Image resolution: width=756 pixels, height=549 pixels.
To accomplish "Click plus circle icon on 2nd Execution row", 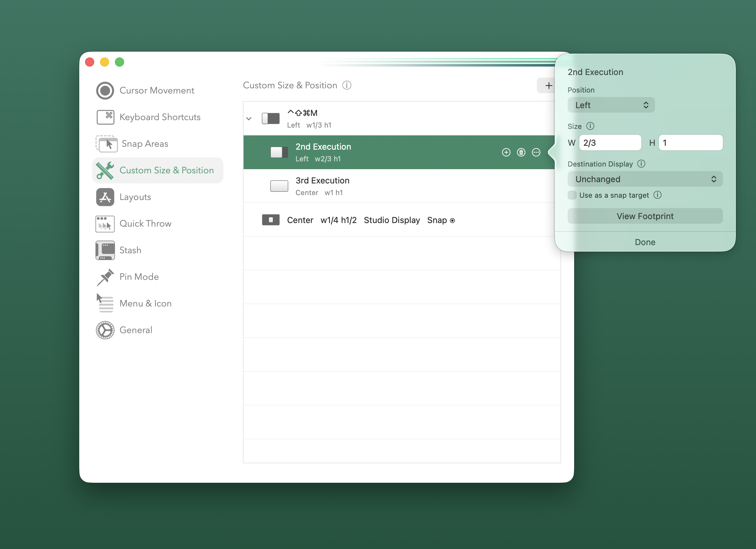I will (x=506, y=152).
